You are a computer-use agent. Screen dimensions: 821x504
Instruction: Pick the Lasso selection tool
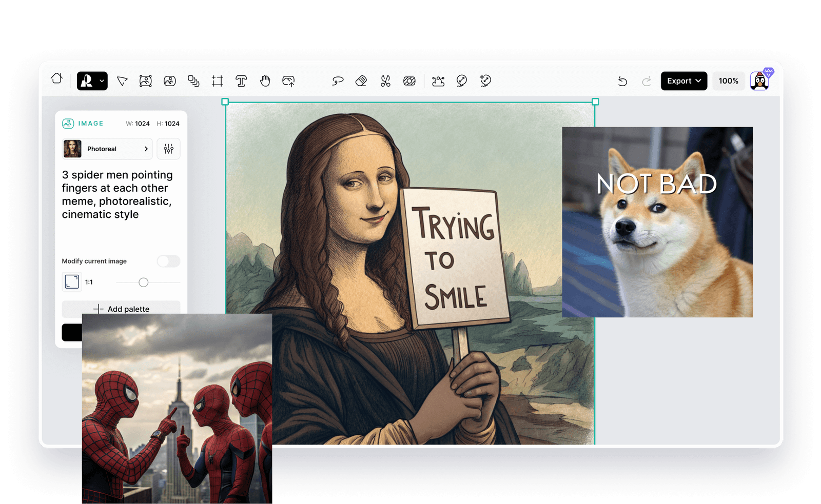(337, 81)
